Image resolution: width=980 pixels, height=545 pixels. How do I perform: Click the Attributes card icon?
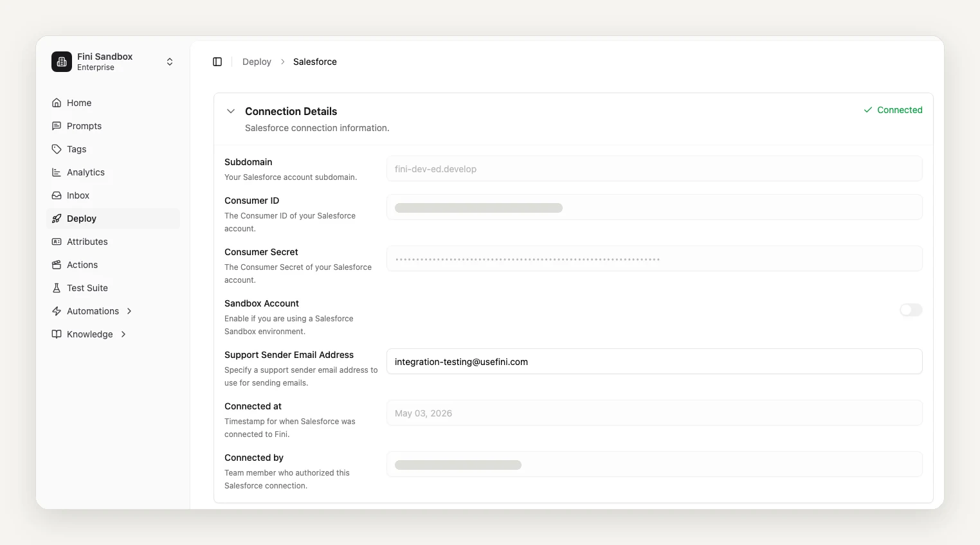pos(57,242)
